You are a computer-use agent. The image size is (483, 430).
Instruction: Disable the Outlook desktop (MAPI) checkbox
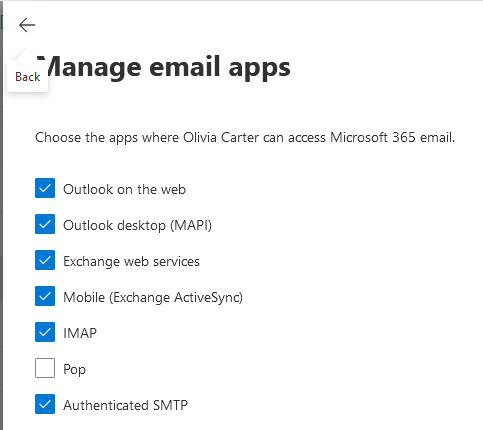tap(45, 224)
